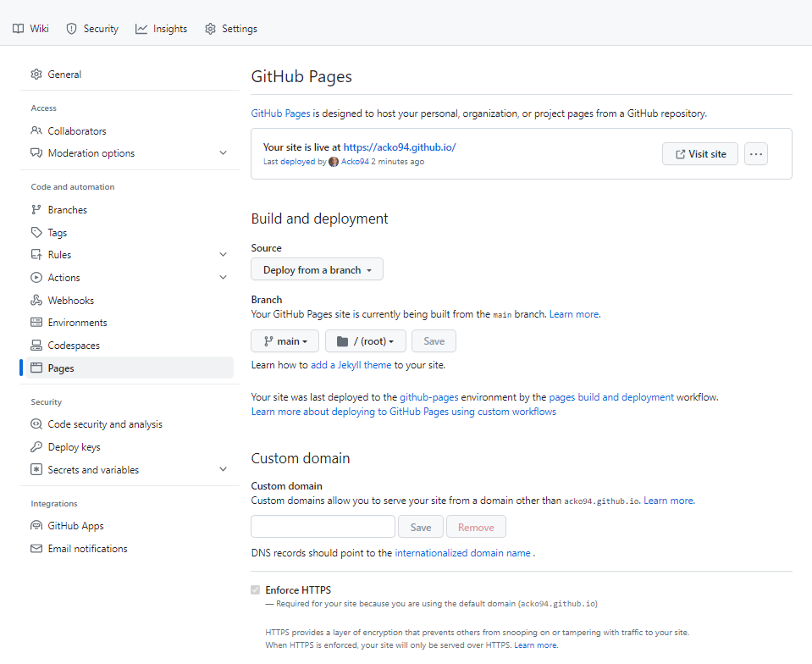Image resolution: width=812 pixels, height=664 pixels.
Task: Expand Rules section chevron
Action: 224,254
